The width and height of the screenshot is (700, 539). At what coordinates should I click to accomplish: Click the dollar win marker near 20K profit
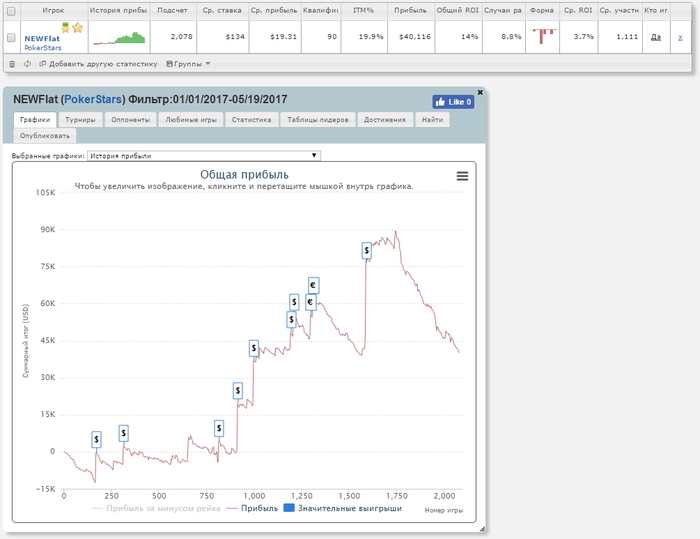click(238, 391)
